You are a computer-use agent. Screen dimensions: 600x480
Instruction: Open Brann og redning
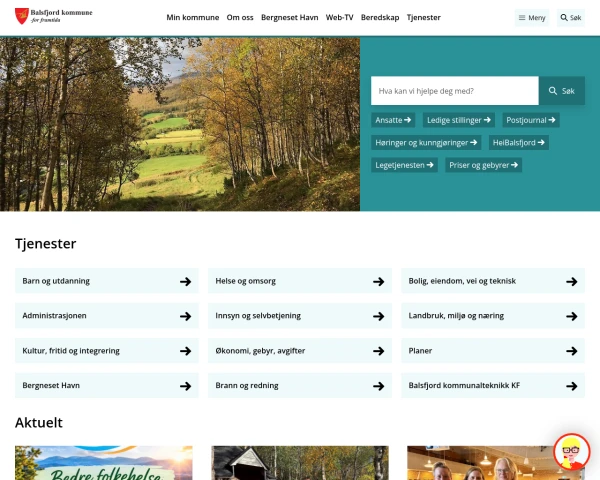tap(300, 385)
